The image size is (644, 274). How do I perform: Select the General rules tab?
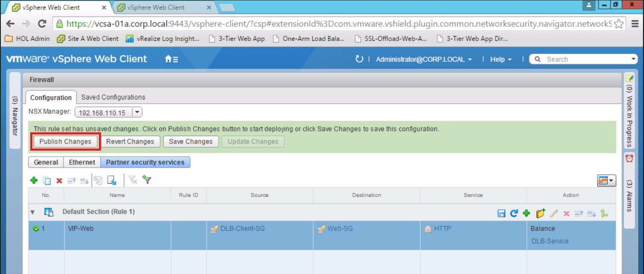pyautogui.click(x=46, y=162)
